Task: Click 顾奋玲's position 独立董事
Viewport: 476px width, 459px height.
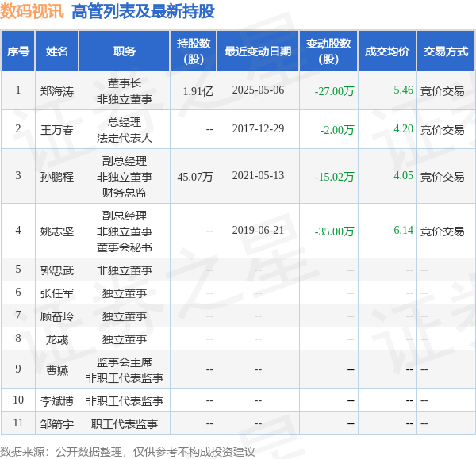Action: coord(125,316)
